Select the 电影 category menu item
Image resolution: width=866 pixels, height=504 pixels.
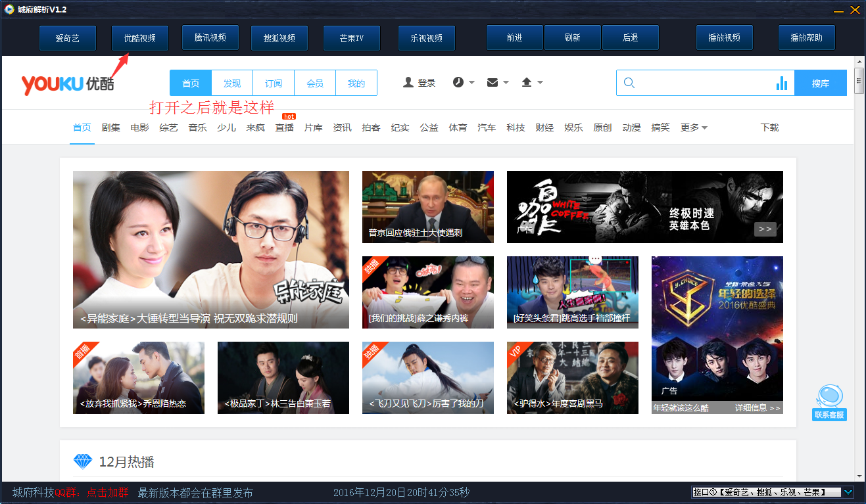tap(139, 127)
